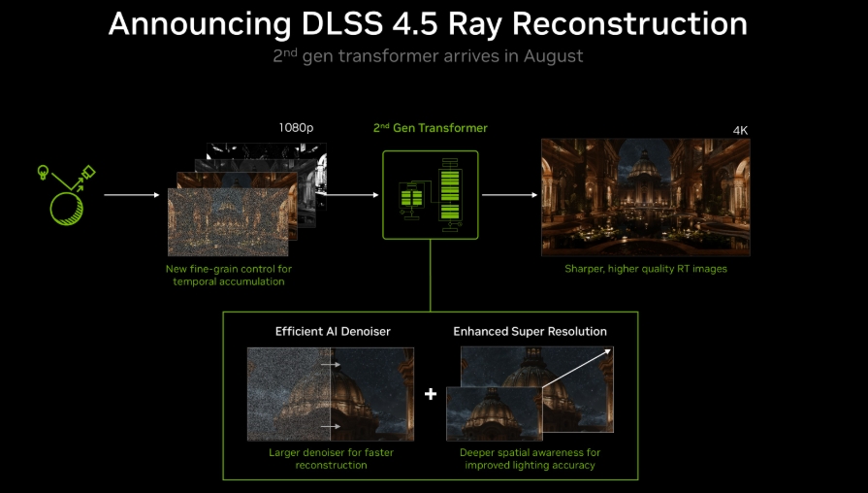
Task: Click 'Deeper spatial awareness for improved lighting accuracy' caption
Action: pos(530,459)
